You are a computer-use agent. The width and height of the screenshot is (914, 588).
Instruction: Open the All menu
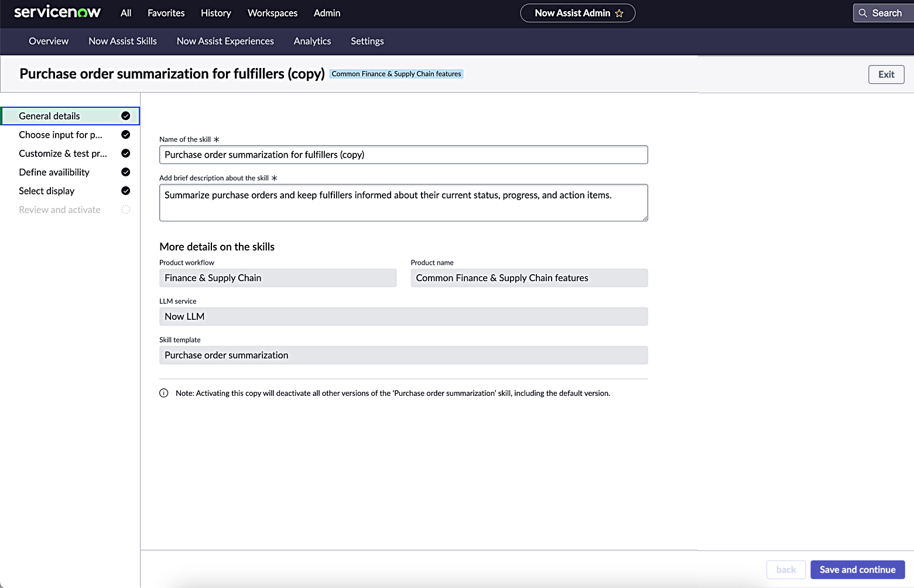(126, 13)
